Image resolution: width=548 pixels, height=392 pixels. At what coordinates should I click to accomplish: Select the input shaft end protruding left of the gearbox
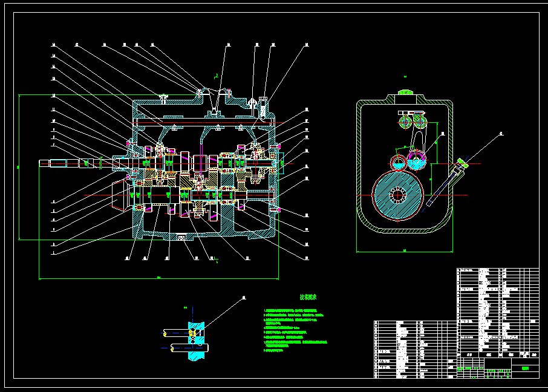click(x=75, y=163)
